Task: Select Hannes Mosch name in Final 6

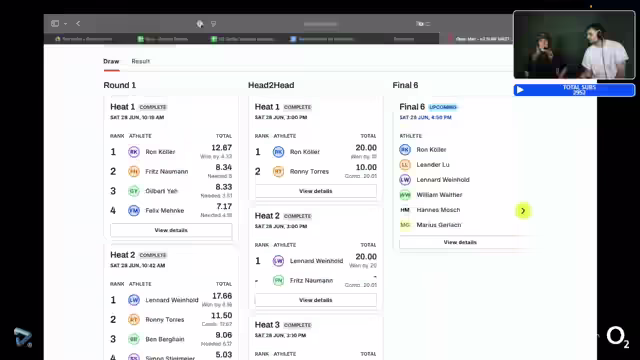Action: click(438, 210)
